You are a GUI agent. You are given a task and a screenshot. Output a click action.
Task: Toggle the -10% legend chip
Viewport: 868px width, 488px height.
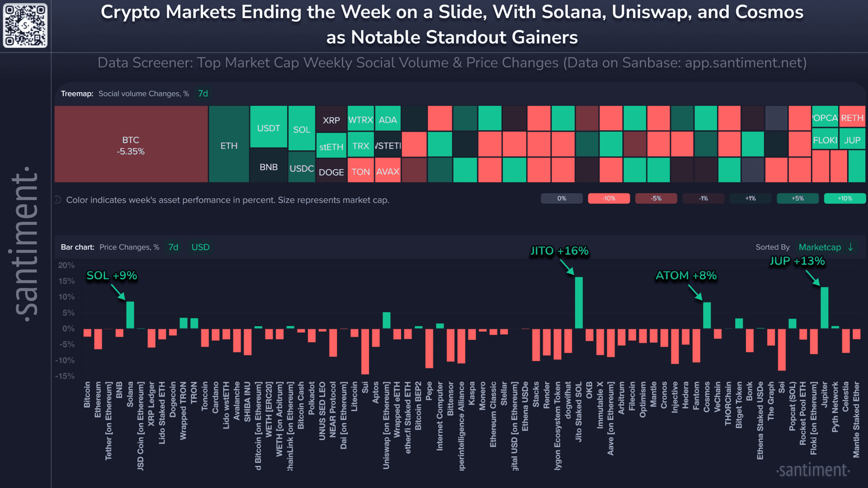coord(609,198)
